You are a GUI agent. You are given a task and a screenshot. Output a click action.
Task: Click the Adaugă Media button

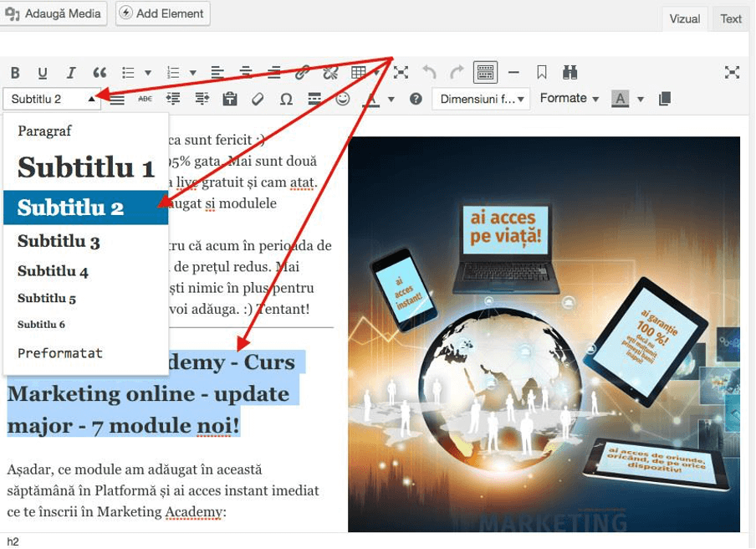coord(54,14)
